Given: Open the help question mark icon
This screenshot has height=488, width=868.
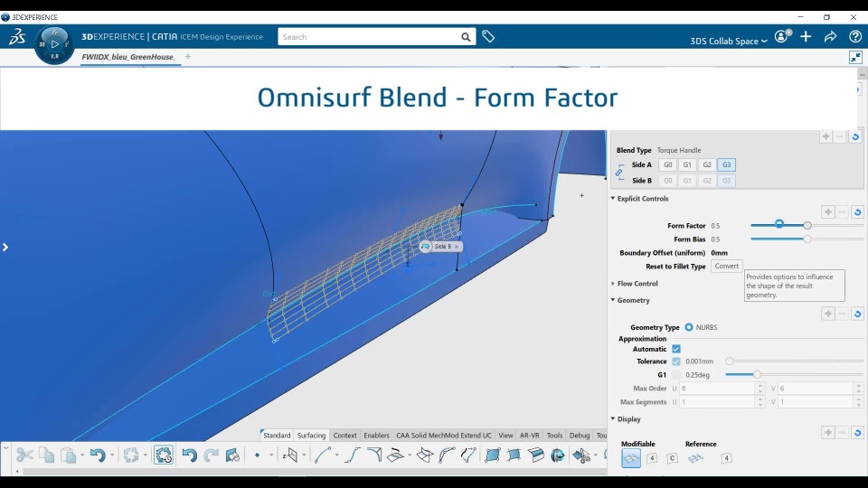Looking at the screenshot, I should (x=855, y=36).
